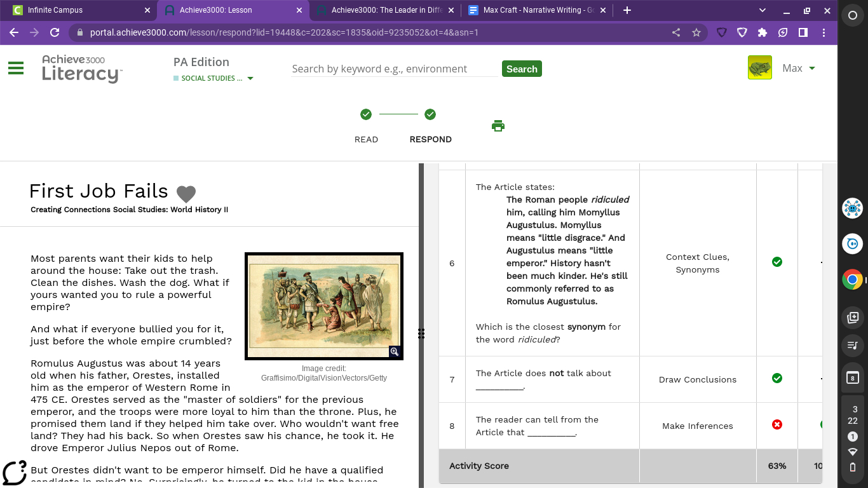Viewport: 868px width, 488px height.
Task: Open the tab search chevron in Chrome
Action: (763, 10)
